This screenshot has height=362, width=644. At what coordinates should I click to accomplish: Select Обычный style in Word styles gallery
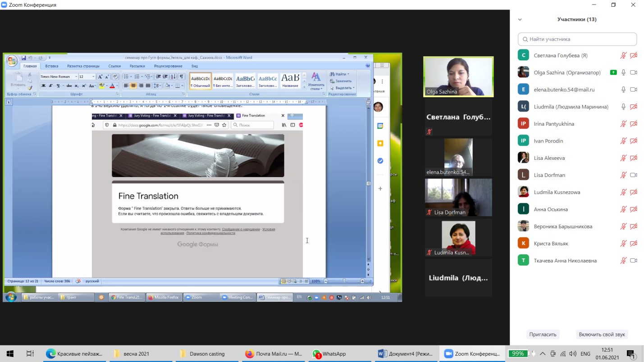point(201,81)
